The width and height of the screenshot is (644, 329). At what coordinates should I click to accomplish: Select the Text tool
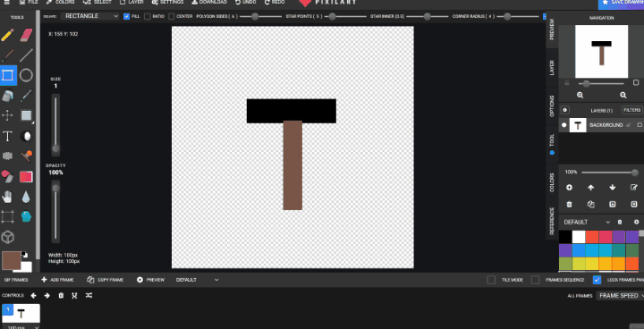click(x=7, y=136)
